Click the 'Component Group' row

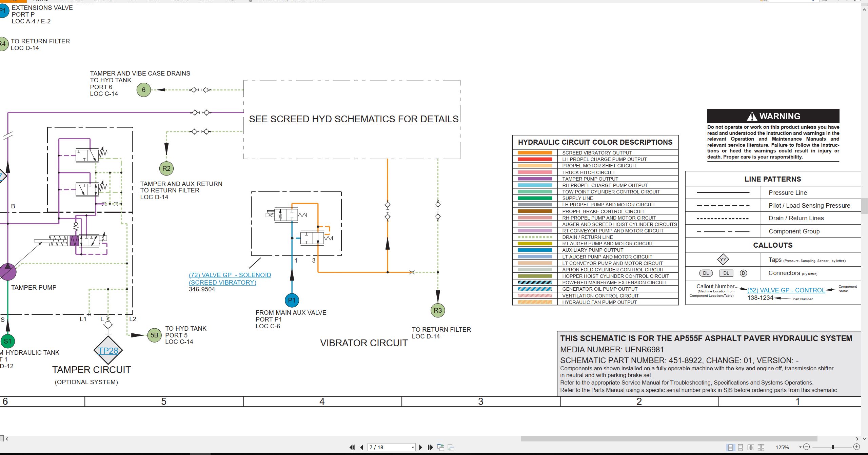[773, 231]
